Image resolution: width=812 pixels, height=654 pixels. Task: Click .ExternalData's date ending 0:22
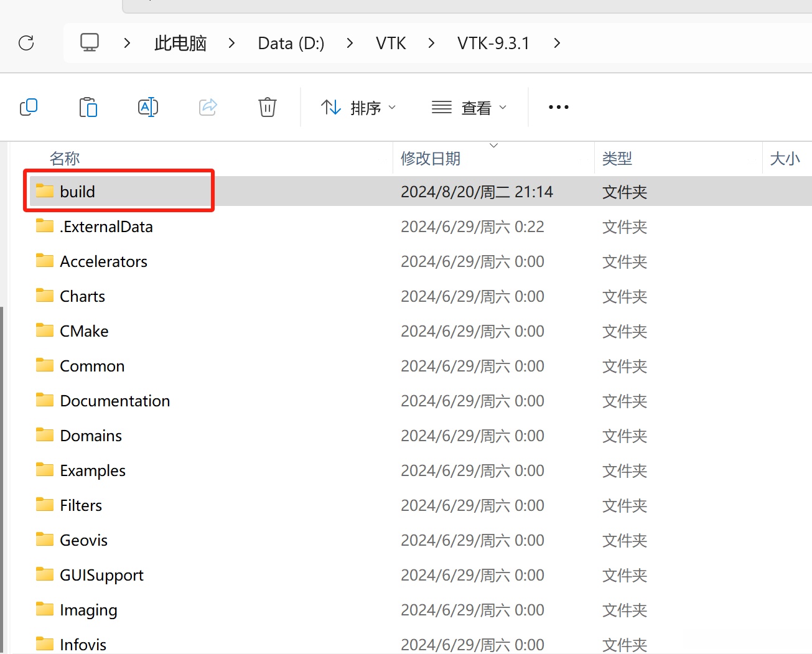(472, 227)
